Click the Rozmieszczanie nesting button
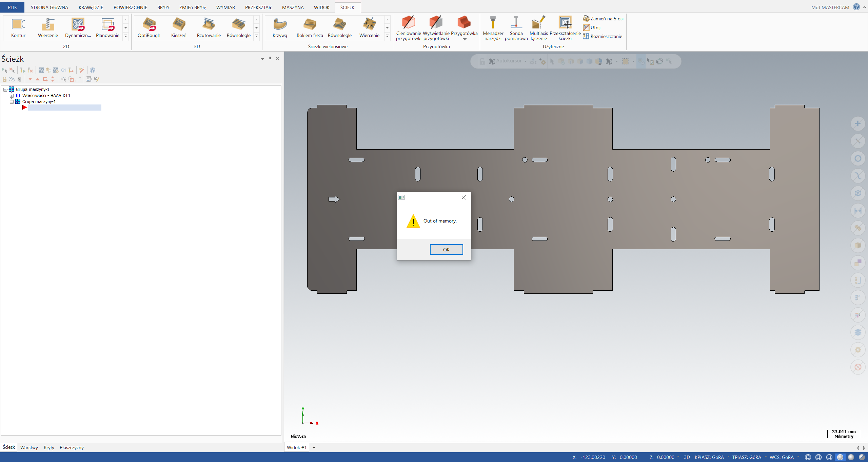868x462 pixels. click(x=603, y=36)
